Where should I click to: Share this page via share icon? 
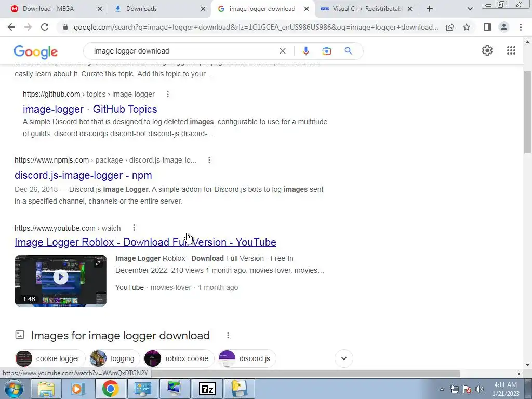tap(450, 27)
